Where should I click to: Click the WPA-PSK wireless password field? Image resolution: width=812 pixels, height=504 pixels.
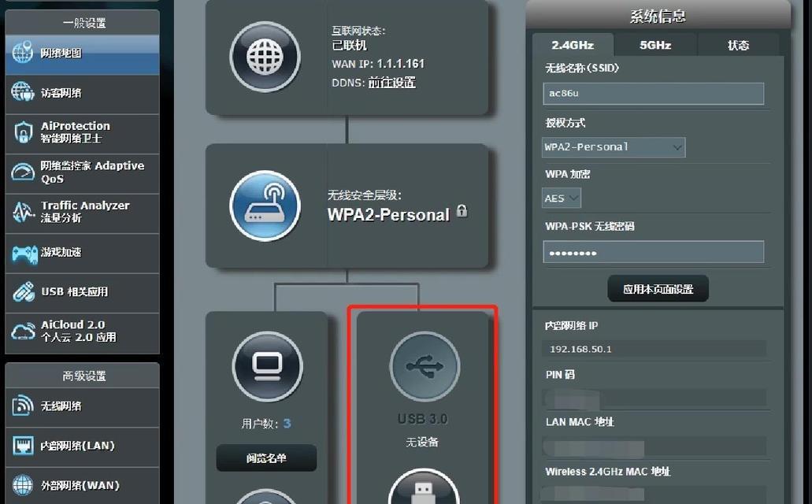(x=654, y=252)
